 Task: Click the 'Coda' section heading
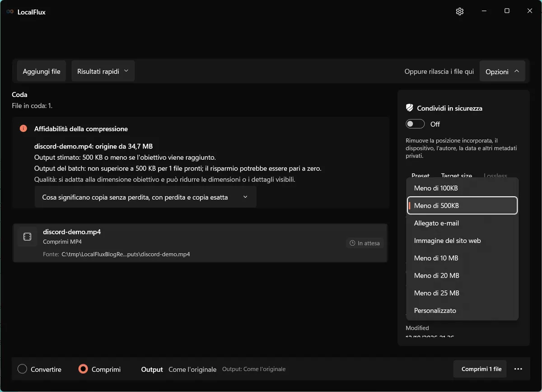click(x=19, y=95)
